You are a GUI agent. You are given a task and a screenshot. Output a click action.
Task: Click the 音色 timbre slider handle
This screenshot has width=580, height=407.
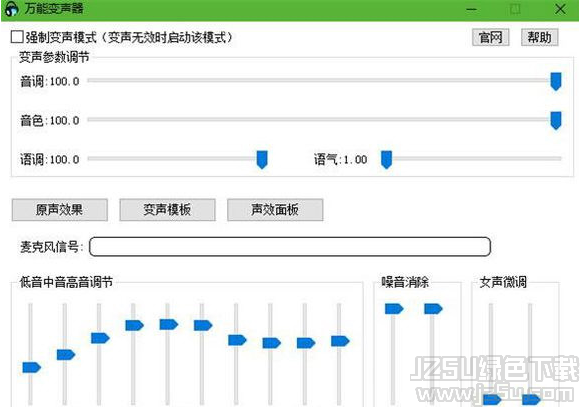click(x=556, y=121)
